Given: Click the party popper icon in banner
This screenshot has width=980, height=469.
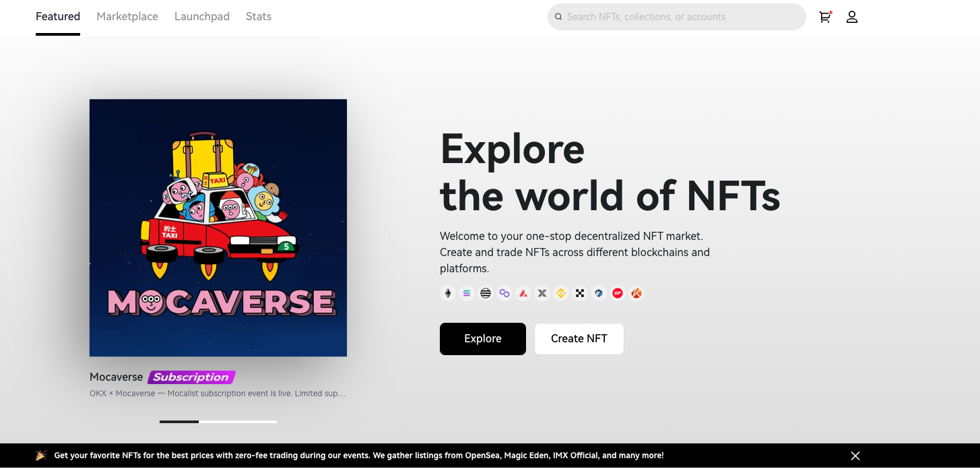Looking at the screenshot, I should [x=41, y=456].
